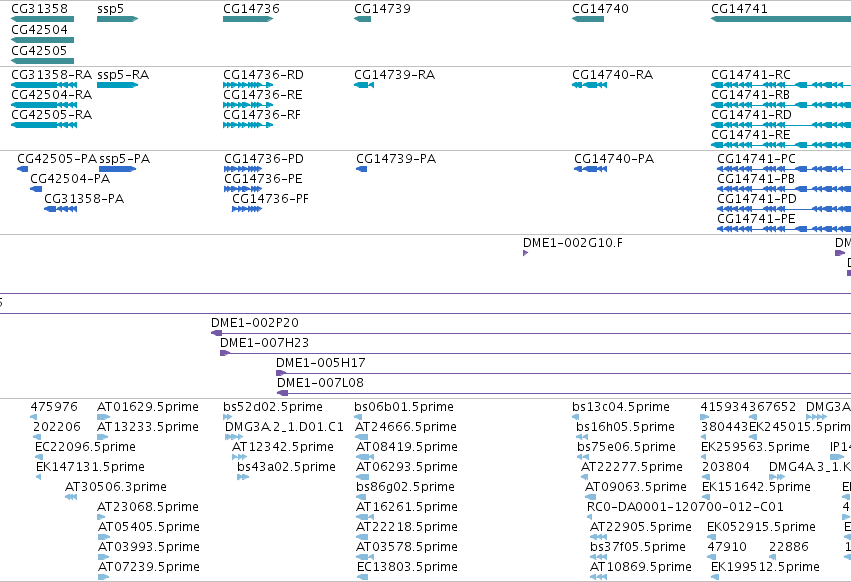The width and height of the screenshot is (851, 582).
Task: Click the DME1-002P20 clone label
Action: (x=255, y=323)
